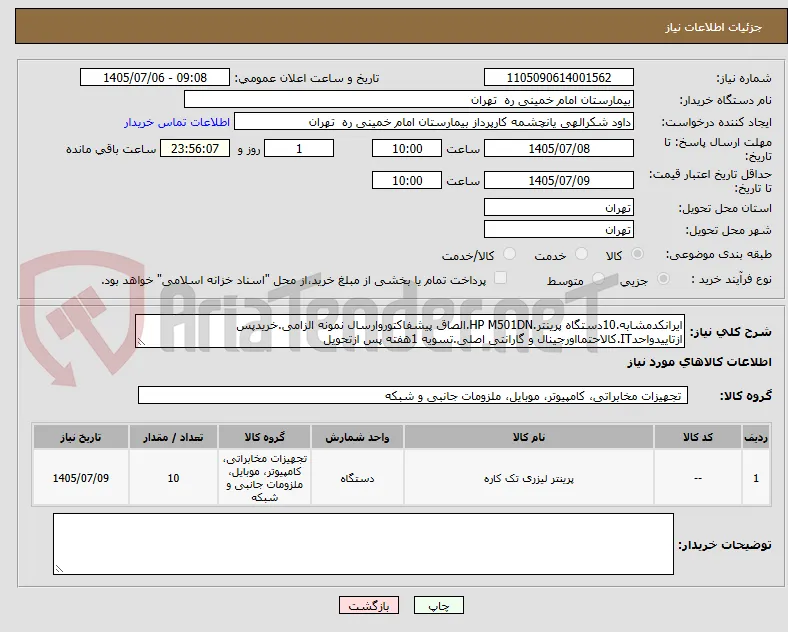
Task: Click the گروه کالا column header in table
Action: pos(264,437)
